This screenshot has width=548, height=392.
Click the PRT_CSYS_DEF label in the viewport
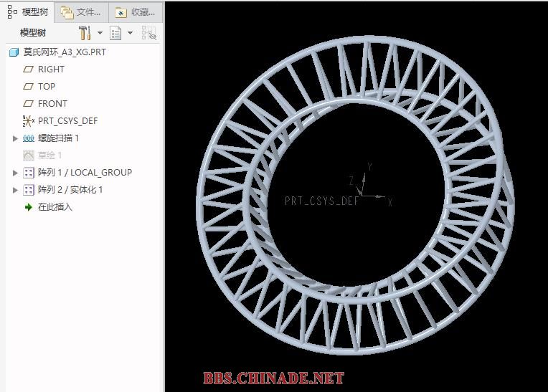[x=322, y=201]
